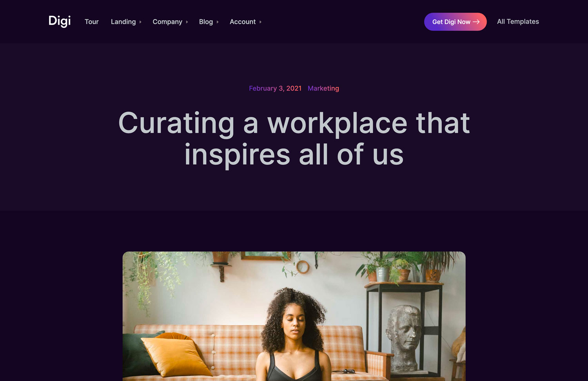The image size is (588, 381).
Task: Click the stone bust statue in photo
Action: (x=405, y=338)
